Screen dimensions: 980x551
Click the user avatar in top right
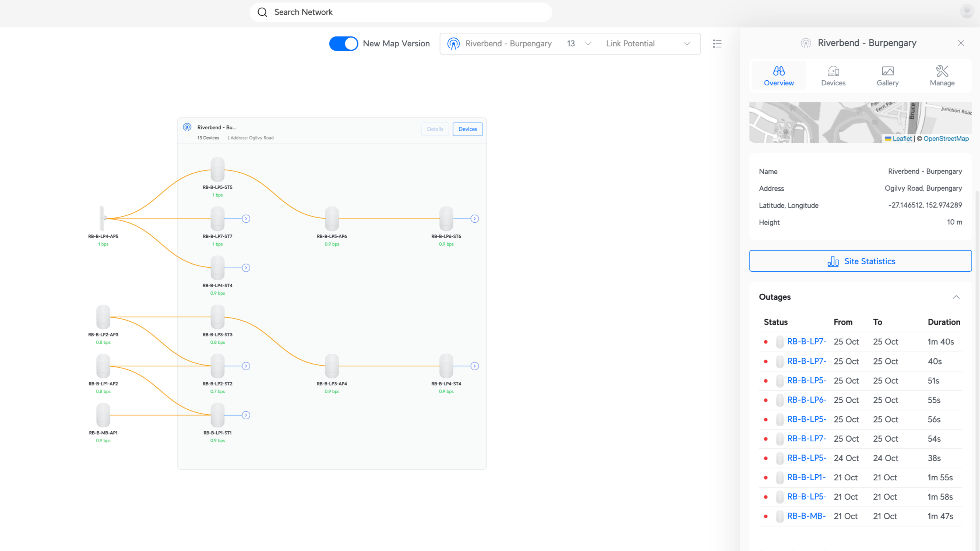[x=966, y=11]
